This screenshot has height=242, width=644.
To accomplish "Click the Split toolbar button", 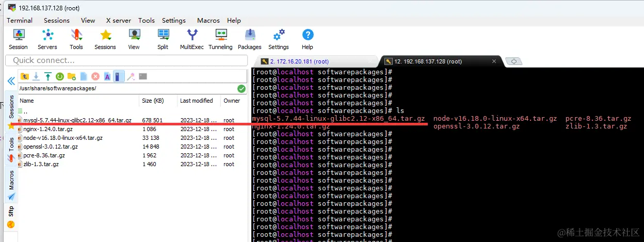I will pos(163,39).
